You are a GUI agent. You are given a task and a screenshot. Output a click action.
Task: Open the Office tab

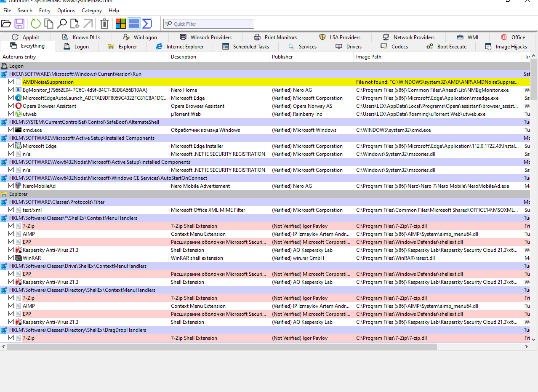click(x=513, y=37)
